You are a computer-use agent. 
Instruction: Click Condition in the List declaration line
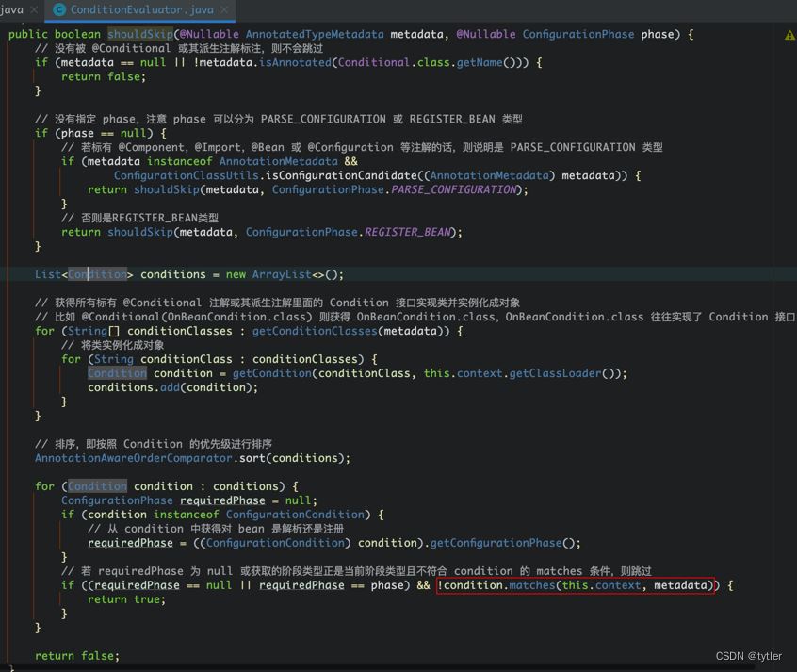(x=97, y=274)
